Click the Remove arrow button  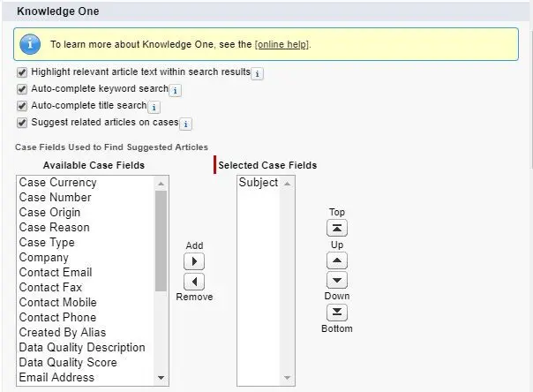coord(194,282)
